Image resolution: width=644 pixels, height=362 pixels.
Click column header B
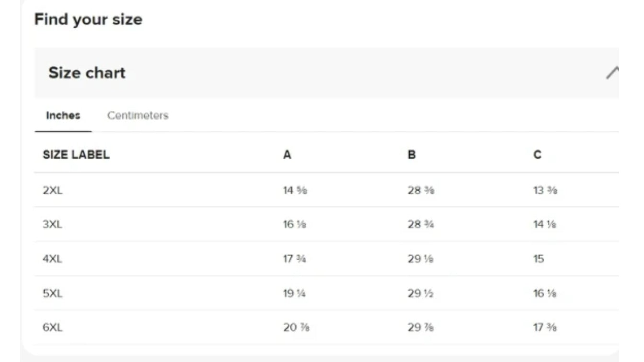click(412, 155)
